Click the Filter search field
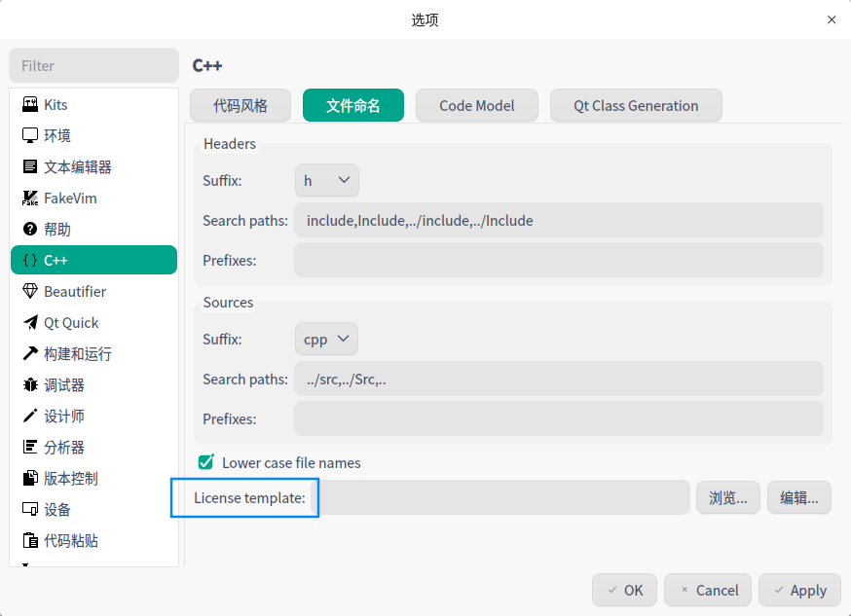Viewport: 851px width, 616px height. click(94, 66)
